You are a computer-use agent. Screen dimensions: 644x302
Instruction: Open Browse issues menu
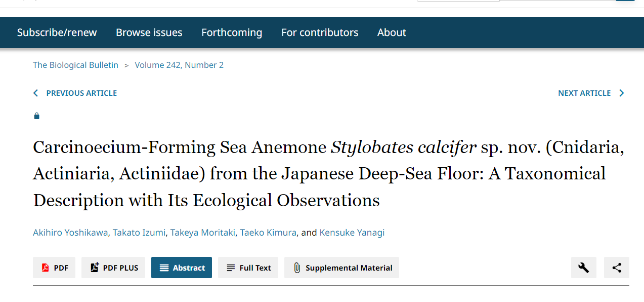(x=149, y=32)
